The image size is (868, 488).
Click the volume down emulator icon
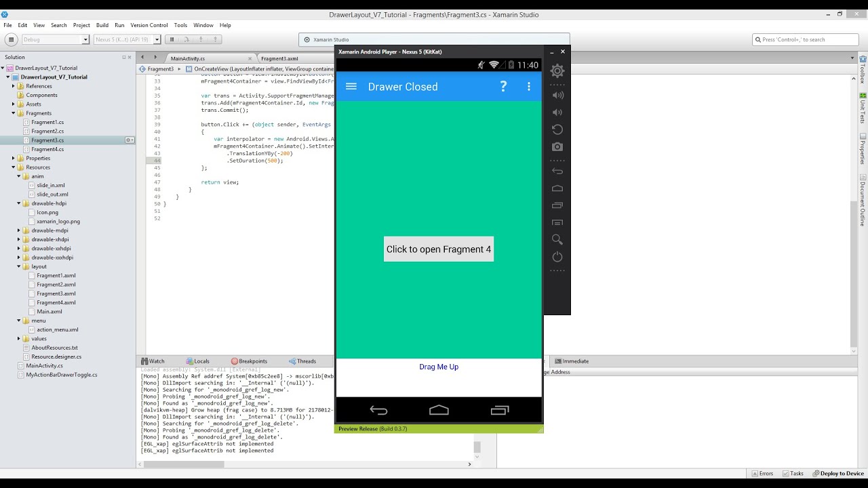pyautogui.click(x=557, y=113)
